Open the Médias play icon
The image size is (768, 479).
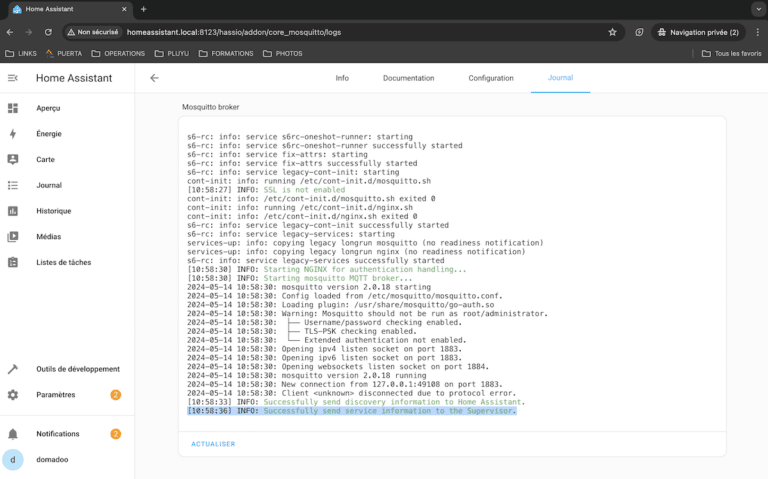coord(13,237)
